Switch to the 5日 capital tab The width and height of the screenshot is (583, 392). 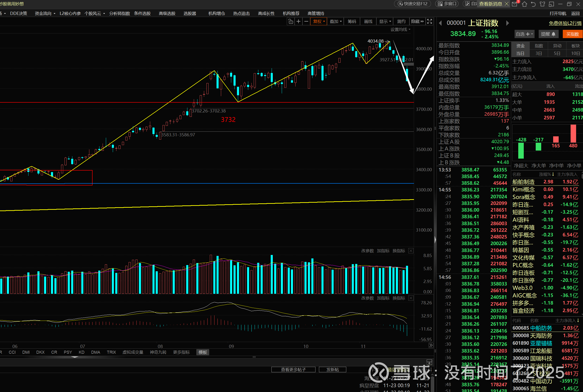pyautogui.click(x=557, y=53)
